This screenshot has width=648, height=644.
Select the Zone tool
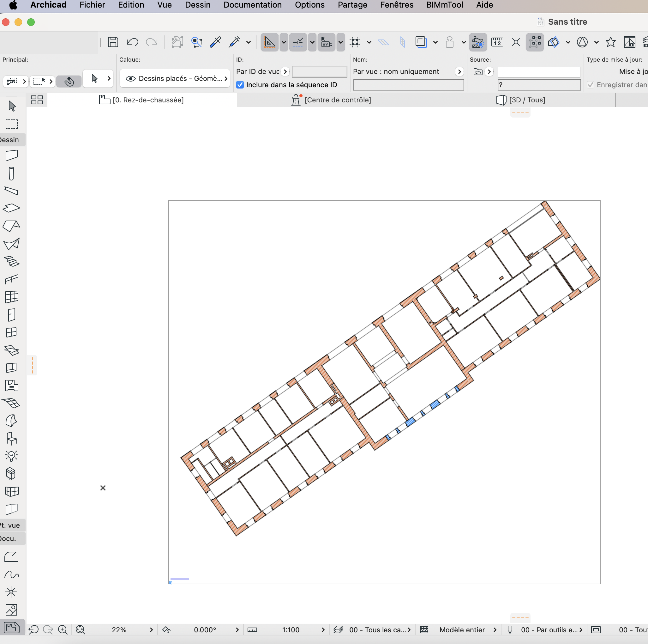11,386
